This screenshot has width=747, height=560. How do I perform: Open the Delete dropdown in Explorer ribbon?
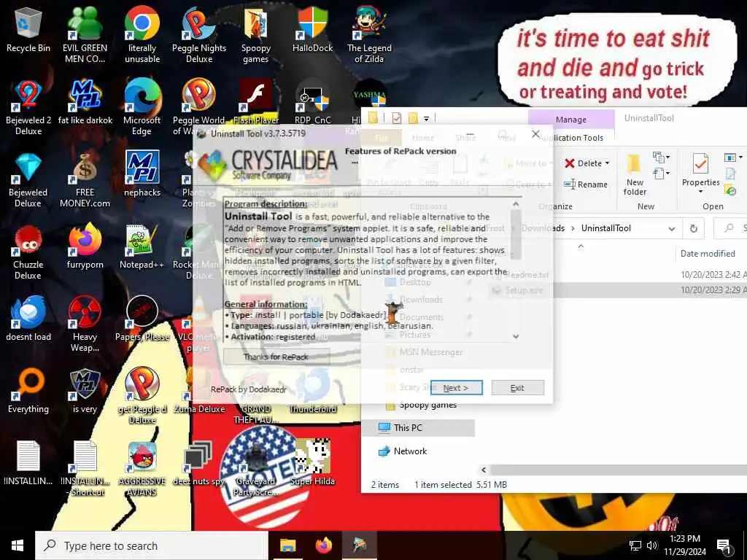point(607,163)
